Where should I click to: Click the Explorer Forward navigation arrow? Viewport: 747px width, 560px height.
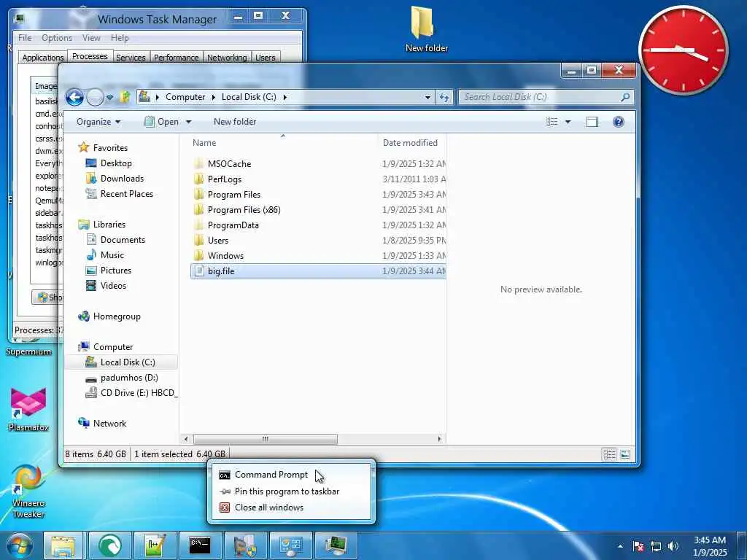[x=96, y=97]
